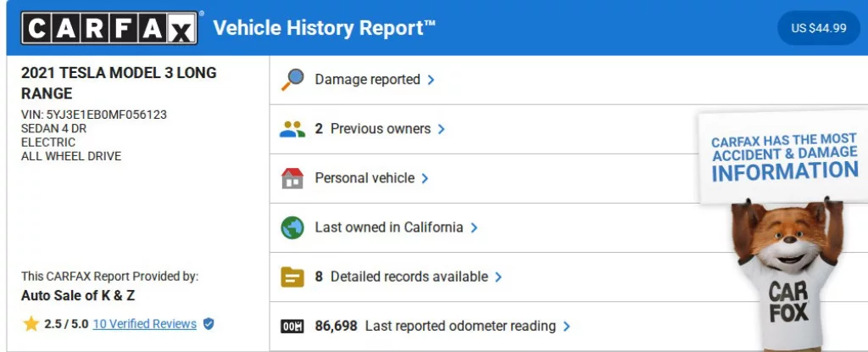Viewport: 868px width, 352px height.
Task: Click the blue verified shield badge
Action: click(x=209, y=324)
